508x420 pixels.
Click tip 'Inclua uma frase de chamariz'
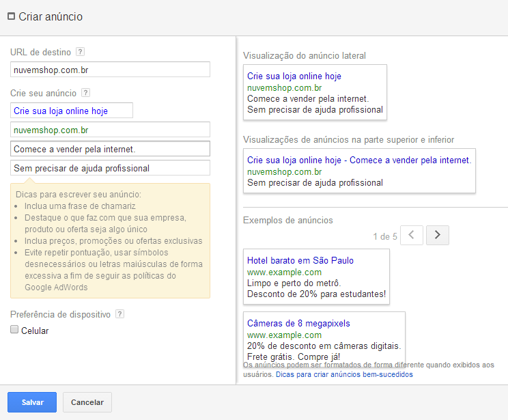coord(80,206)
